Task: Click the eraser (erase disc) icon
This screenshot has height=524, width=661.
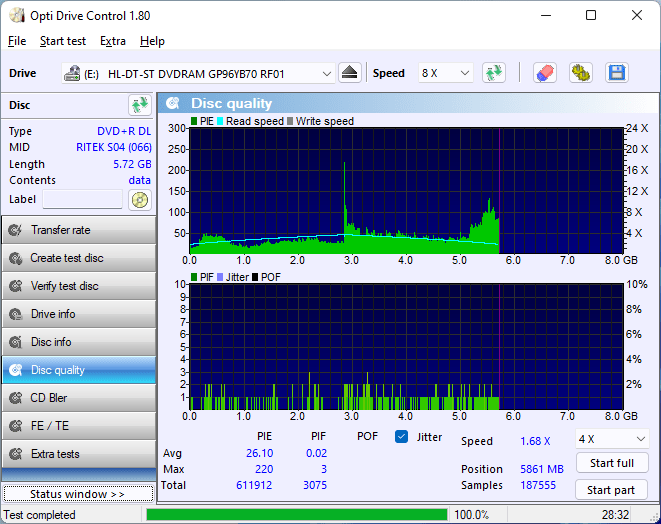Action: pos(544,73)
